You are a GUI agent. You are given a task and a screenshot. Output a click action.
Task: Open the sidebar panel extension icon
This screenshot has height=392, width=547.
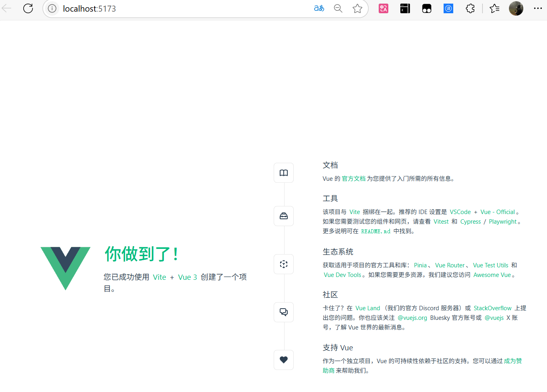tap(405, 8)
